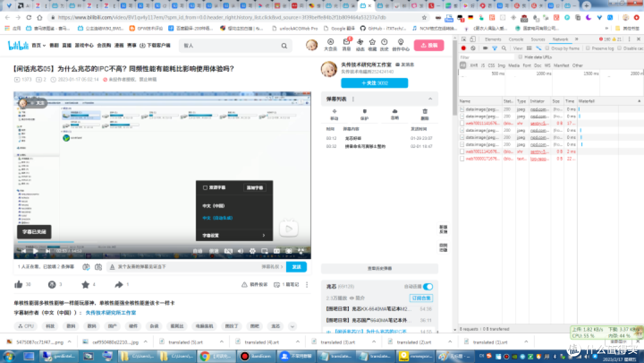The height and width of the screenshot is (363, 644).
Task: Check the Hide data URLs checkbox
Action: pyautogui.click(x=521, y=57)
